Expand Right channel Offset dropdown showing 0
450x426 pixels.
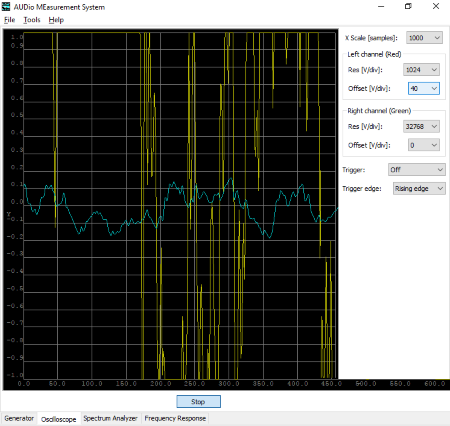[424, 145]
